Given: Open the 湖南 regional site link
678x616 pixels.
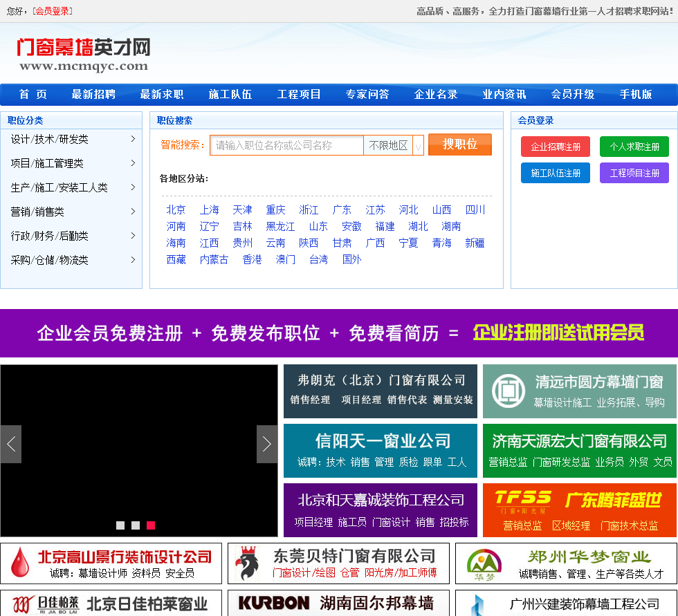Looking at the screenshot, I should click(451, 226).
